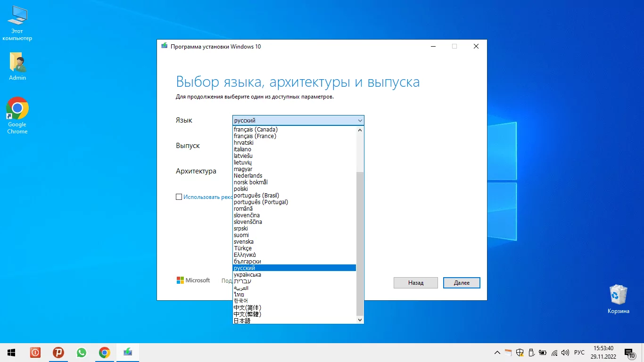The height and width of the screenshot is (362, 644).
Task: Toggle the 'Использовать рекомендуемые' checkbox
Action: click(x=179, y=197)
